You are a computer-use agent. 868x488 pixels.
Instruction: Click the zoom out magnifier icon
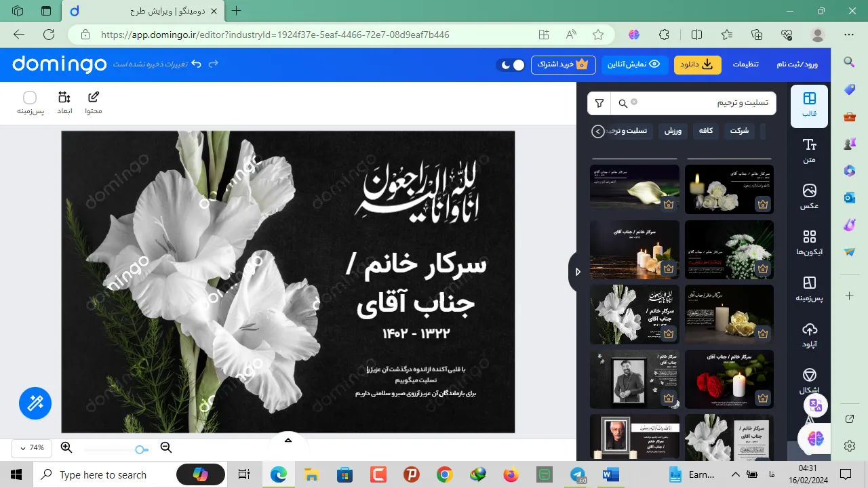tap(166, 447)
